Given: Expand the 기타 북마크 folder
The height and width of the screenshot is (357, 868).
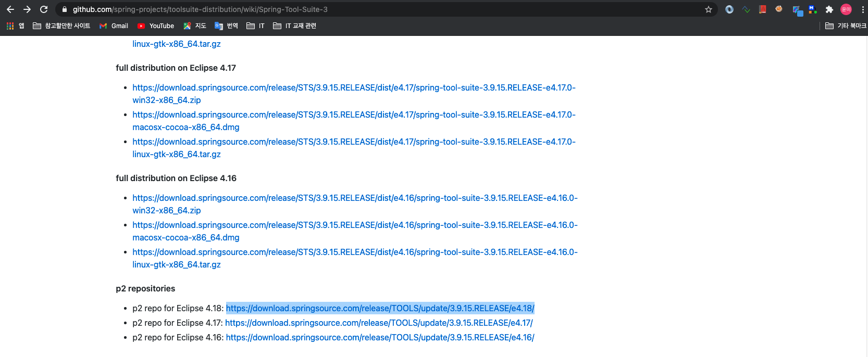Looking at the screenshot, I should (846, 25).
